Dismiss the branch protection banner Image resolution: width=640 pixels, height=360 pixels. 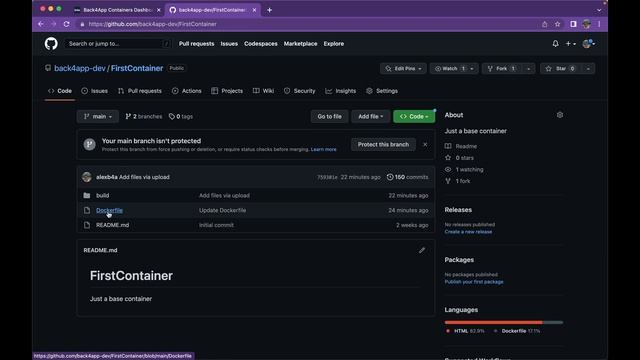click(x=425, y=144)
